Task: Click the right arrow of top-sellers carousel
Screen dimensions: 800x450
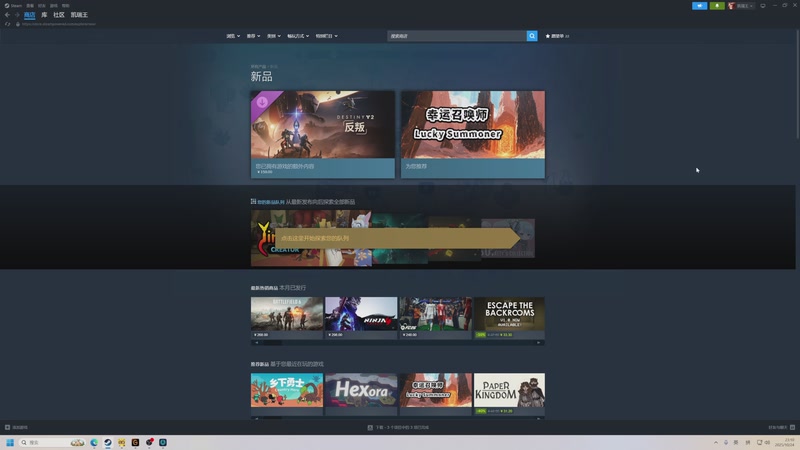Action: [x=538, y=343]
